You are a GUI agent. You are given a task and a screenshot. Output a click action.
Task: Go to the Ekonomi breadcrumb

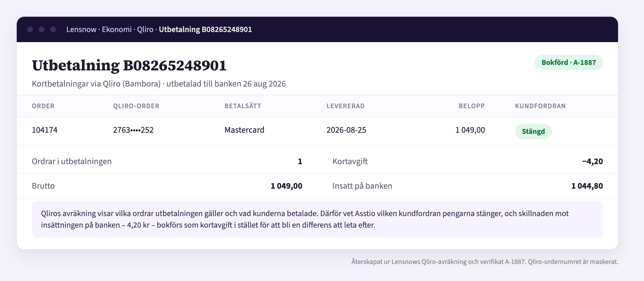coord(117,29)
